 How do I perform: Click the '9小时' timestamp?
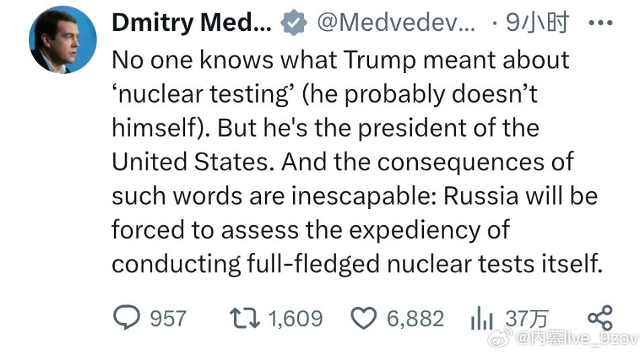click(x=537, y=23)
